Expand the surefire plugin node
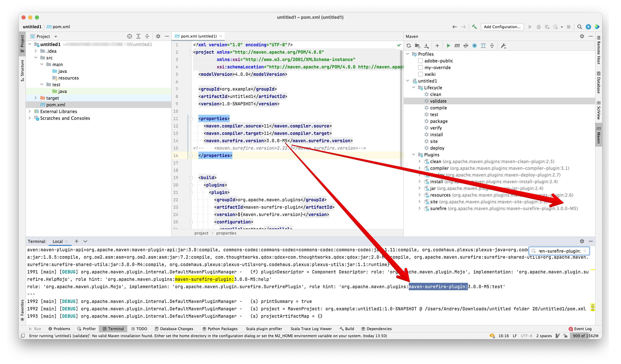The height and width of the screenshot is (364, 621). (419, 209)
